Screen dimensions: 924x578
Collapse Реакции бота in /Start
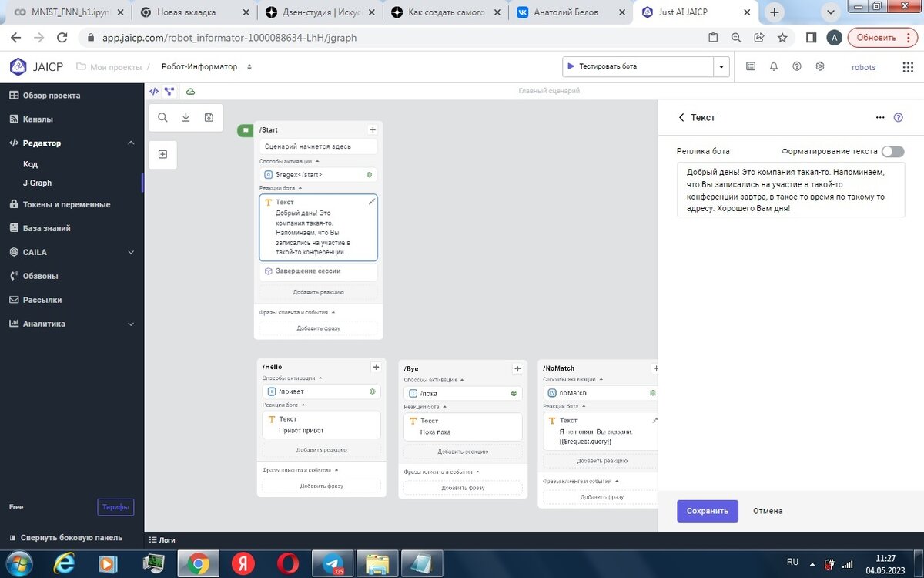pyautogui.click(x=300, y=188)
